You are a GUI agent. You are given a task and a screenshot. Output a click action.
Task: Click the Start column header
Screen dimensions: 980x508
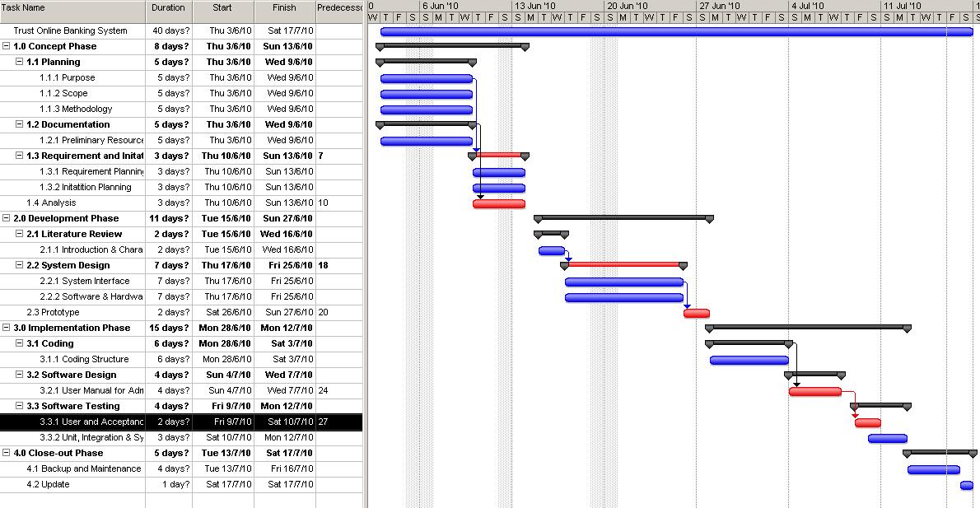(222, 9)
